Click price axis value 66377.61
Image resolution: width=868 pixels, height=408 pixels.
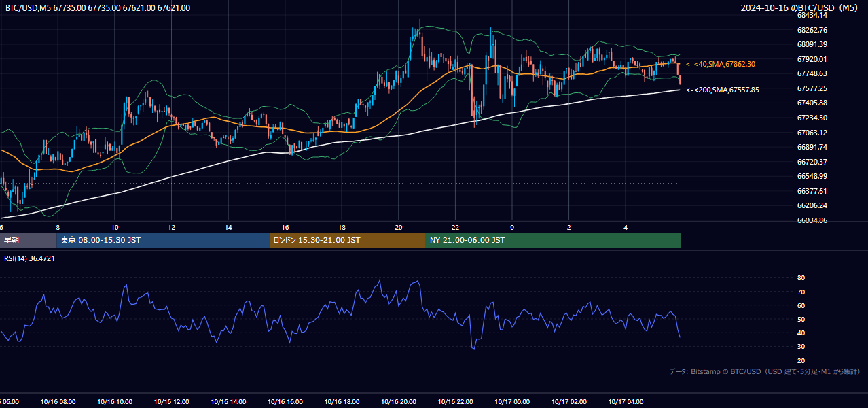[x=812, y=191]
